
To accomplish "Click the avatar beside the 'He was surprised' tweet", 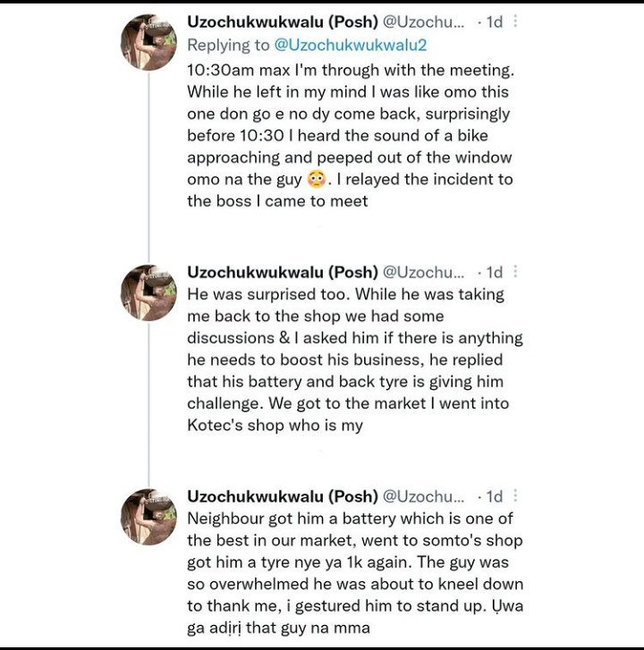I will (x=148, y=292).
